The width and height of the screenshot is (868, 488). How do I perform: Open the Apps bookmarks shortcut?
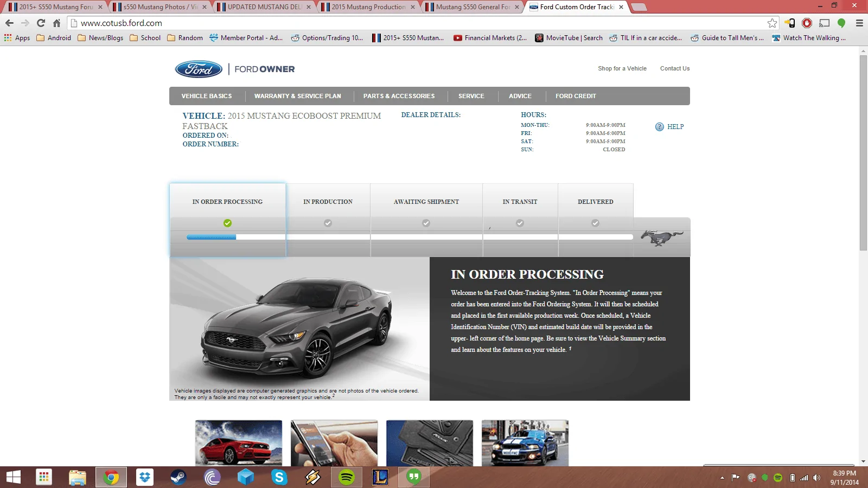coord(17,38)
